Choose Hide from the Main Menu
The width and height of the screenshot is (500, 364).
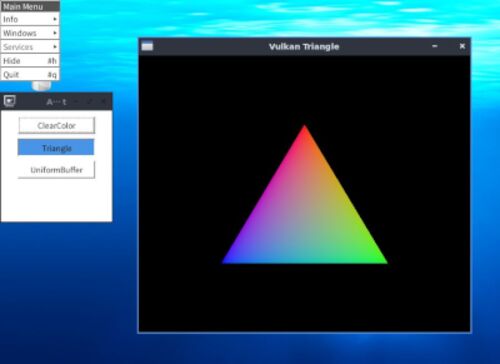[x=30, y=61]
